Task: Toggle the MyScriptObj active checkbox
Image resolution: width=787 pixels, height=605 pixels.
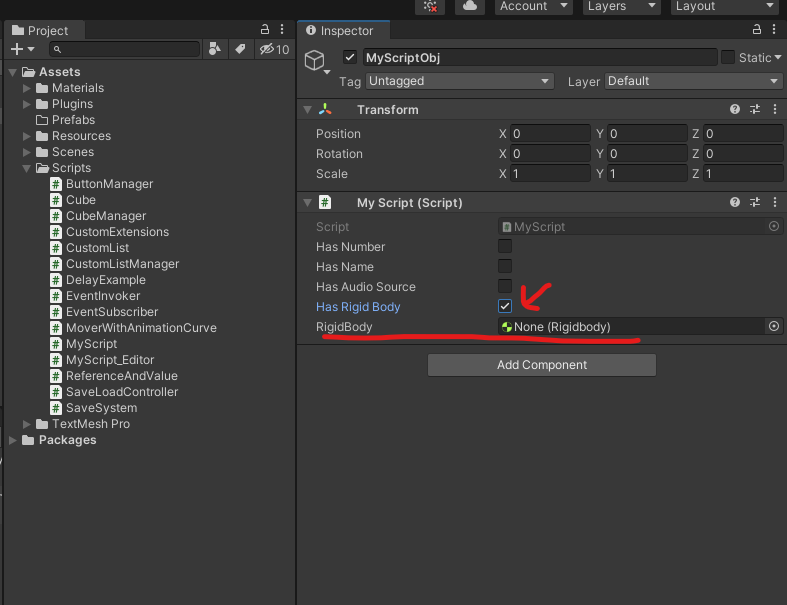Action: 350,57
